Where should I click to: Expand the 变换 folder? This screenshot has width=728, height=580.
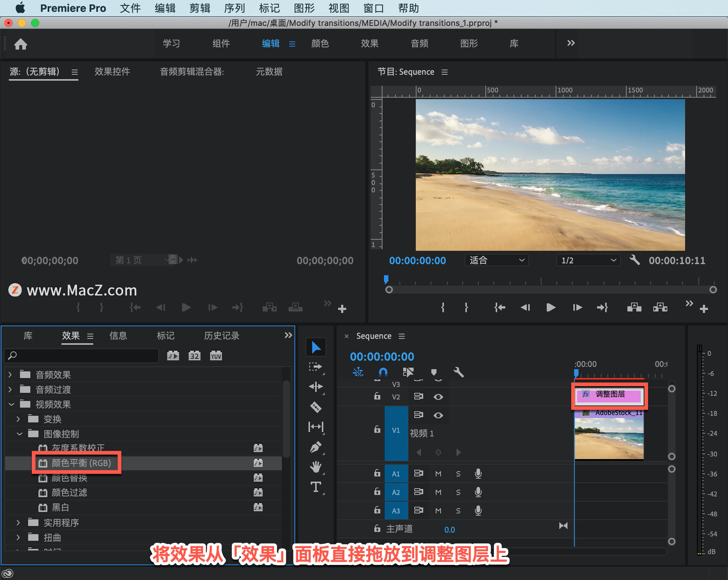(x=18, y=419)
